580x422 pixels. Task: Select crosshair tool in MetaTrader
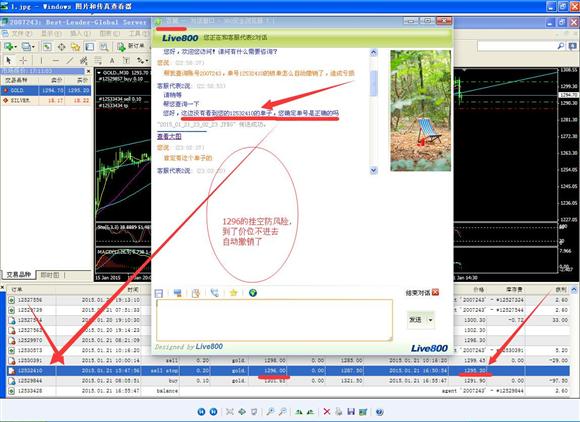tap(23, 60)
